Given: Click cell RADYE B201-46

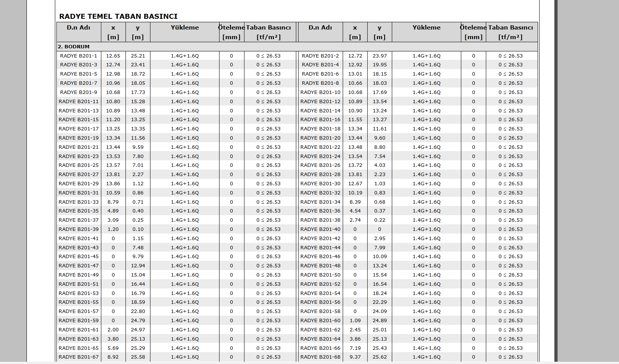Looking at the screenshot, I should [x=320, y=257].
